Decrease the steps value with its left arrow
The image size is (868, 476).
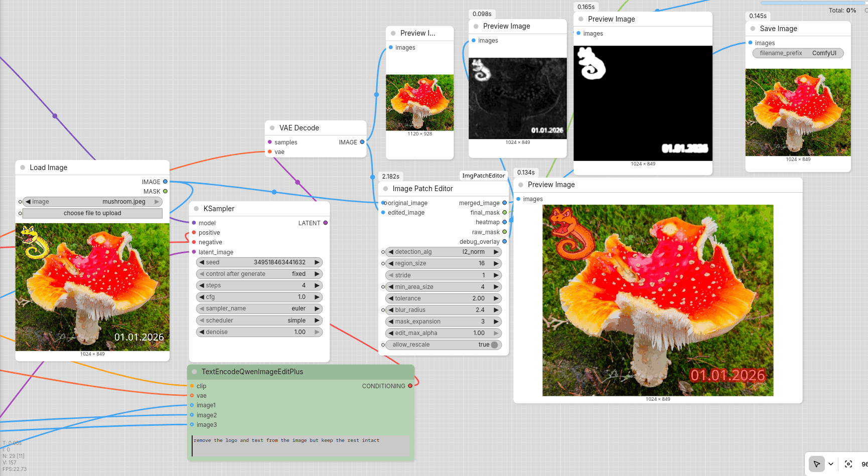point(202,285)
